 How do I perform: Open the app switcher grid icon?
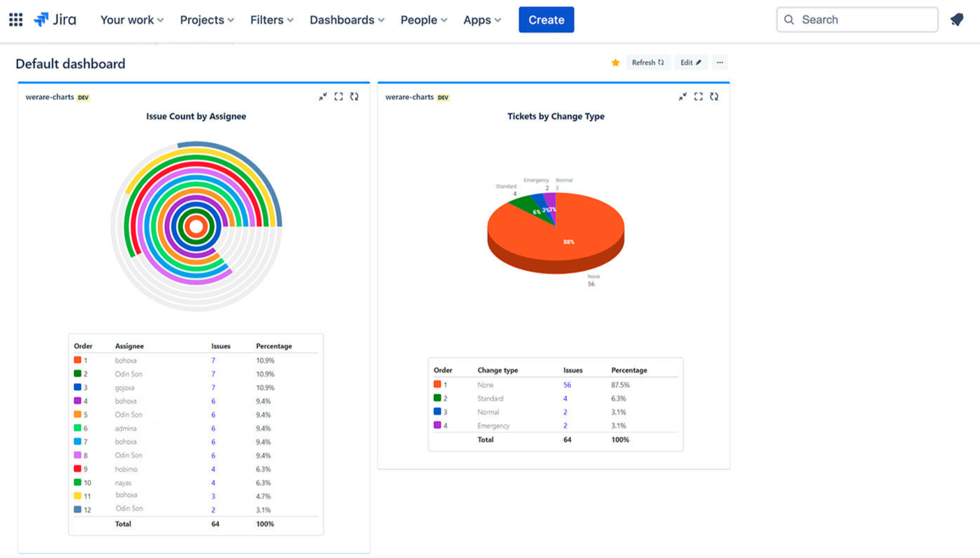(x=15, y=20)
